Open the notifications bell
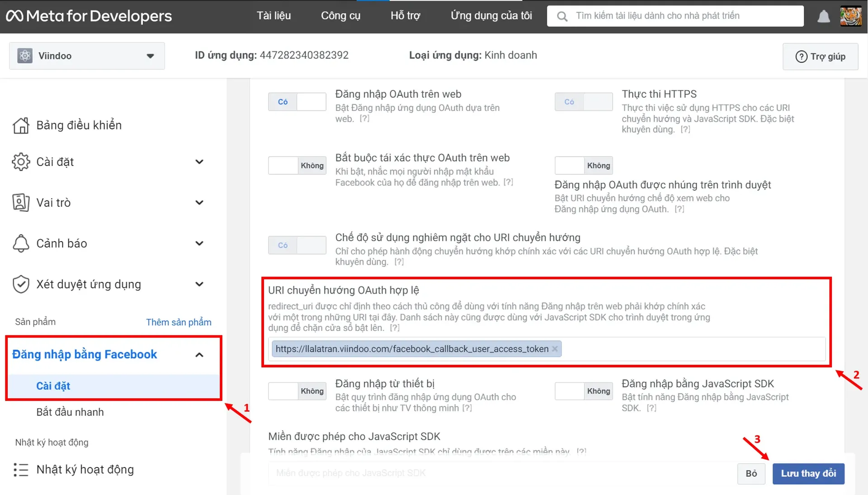Image resolution: width=868 pixels, height=495 pixels. click(x=823, y=16)
